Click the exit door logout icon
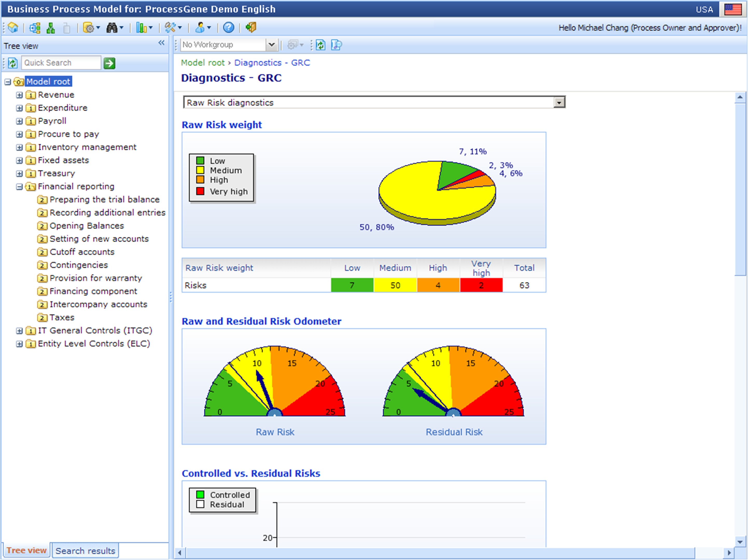The width and height of the screenshot is (748, 560). point(251,27)
